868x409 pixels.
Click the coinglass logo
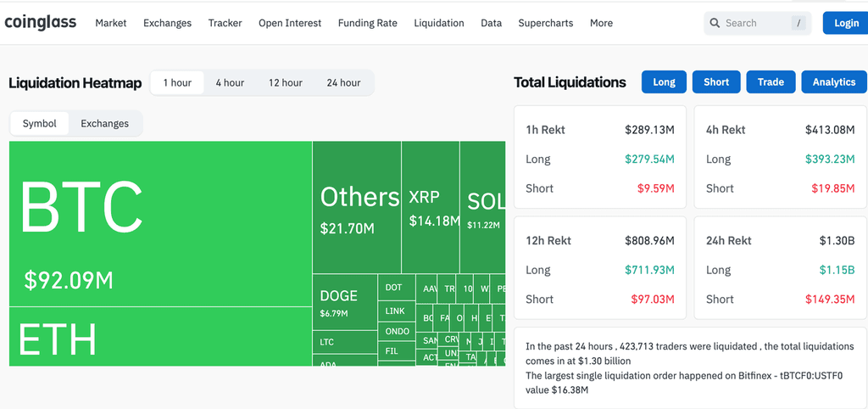coord(41,23)
